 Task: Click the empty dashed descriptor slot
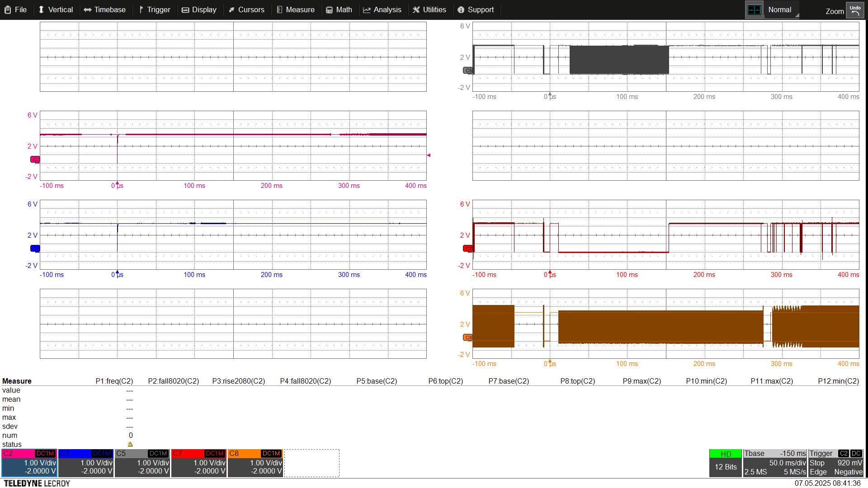[x=311, y=463]
